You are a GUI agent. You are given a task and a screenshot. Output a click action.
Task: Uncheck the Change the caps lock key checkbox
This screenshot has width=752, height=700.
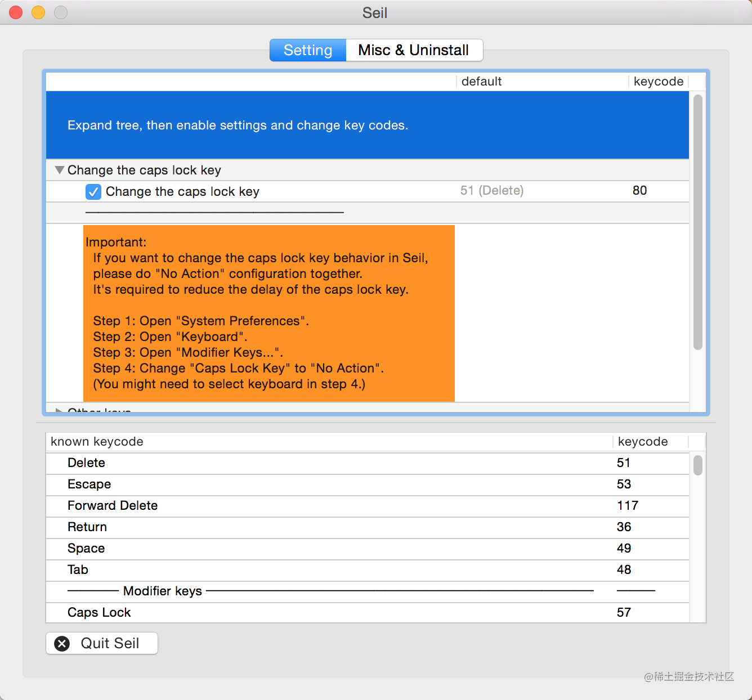(93, 192)
